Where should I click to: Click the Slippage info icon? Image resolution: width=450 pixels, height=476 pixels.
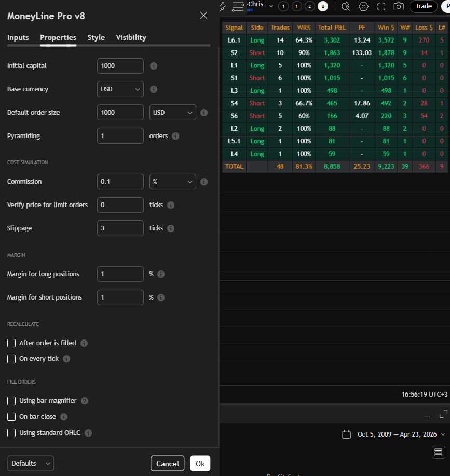click(x=171, y=228)
